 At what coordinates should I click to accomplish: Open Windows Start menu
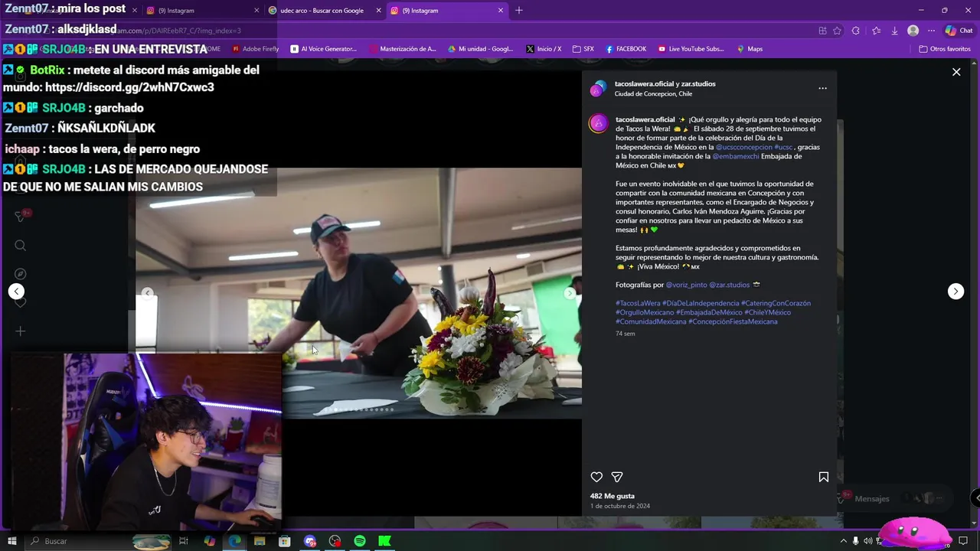coord(11,541)
